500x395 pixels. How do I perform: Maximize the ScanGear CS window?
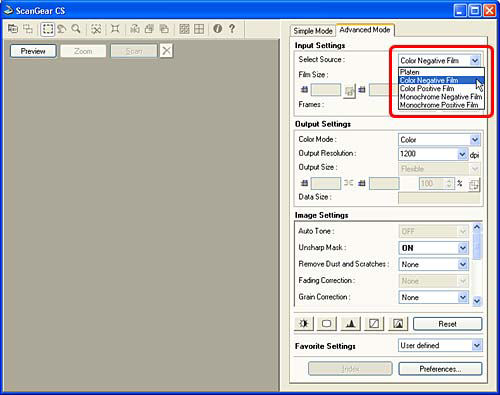pyautogui.click(x=475, y=11)
